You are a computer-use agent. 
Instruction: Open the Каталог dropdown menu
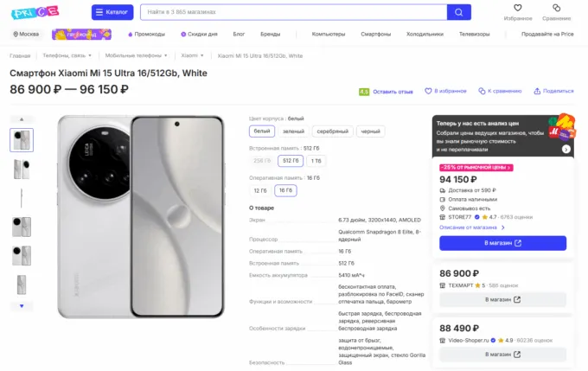tap(112, 12)
